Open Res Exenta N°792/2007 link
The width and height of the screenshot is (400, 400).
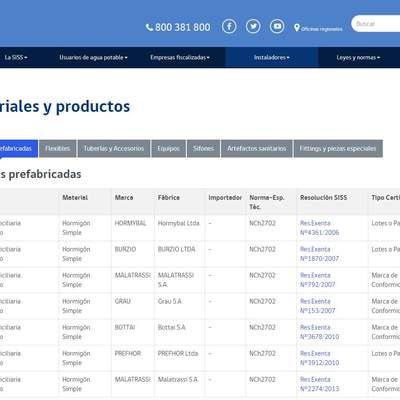[x=318, y=280]
